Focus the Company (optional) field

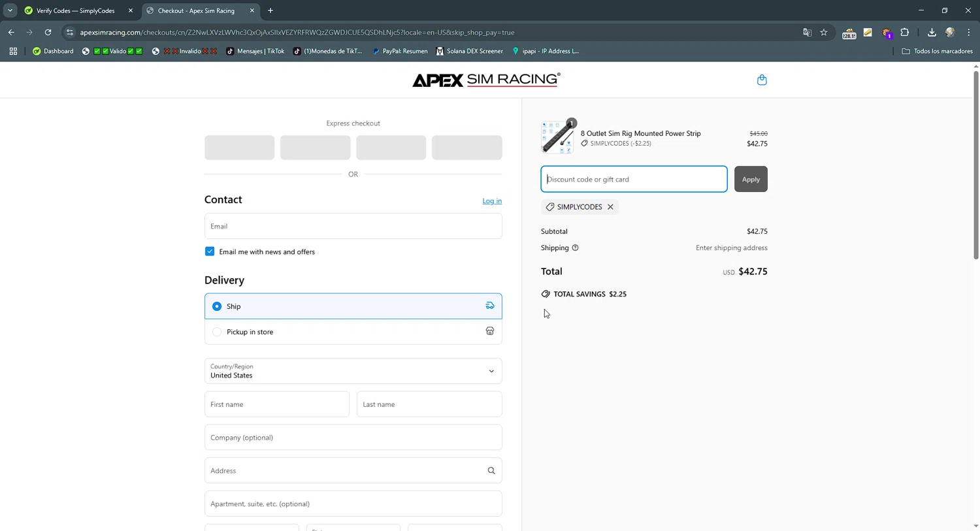[353, 438]
